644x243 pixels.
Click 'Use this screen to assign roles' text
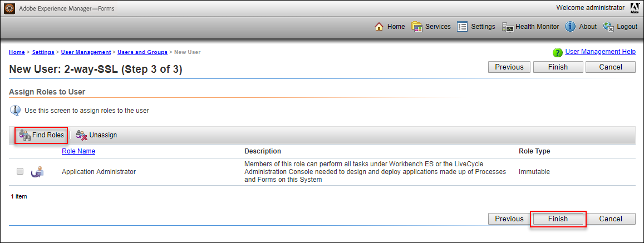click(87, 111)
